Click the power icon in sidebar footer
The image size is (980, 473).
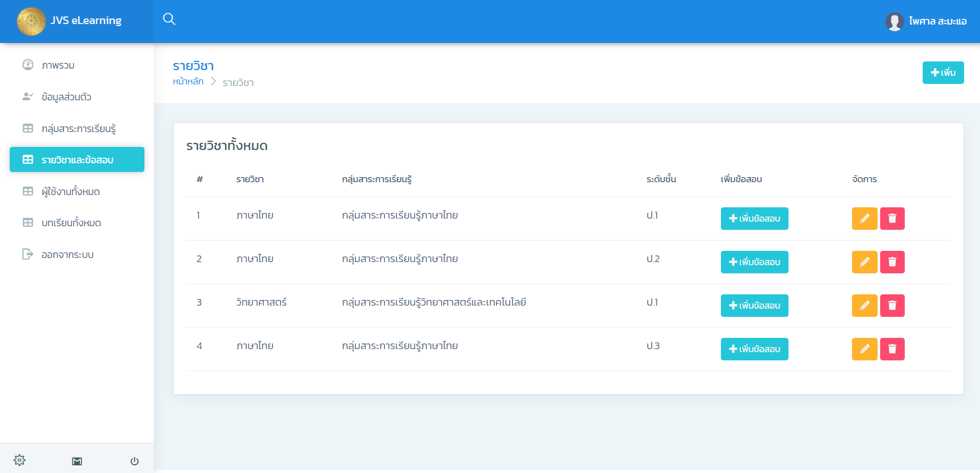coord(135,461)
